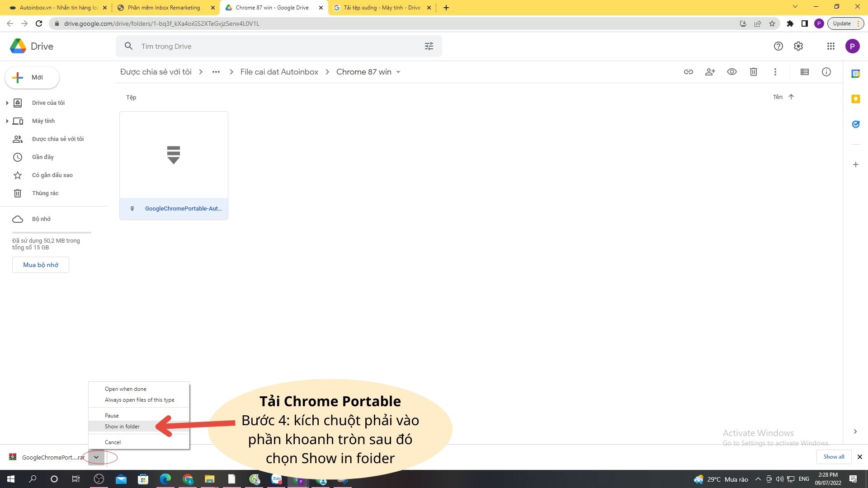Open the Google Keep side panel icon
This screenshot has width=868, height=488.
(855, 99)
